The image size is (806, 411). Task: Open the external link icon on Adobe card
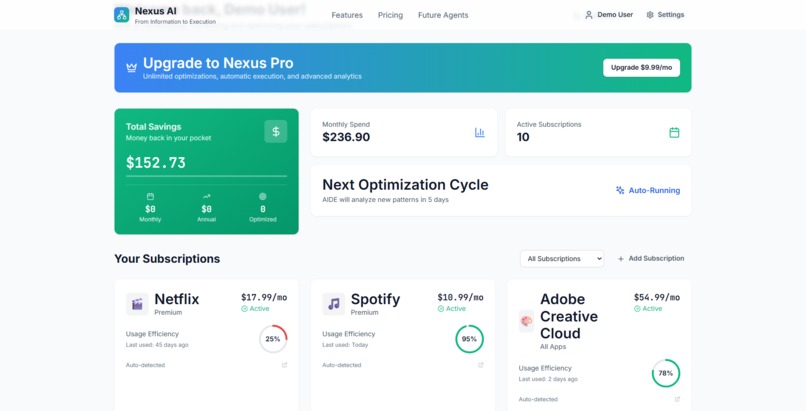click(677, 399)
